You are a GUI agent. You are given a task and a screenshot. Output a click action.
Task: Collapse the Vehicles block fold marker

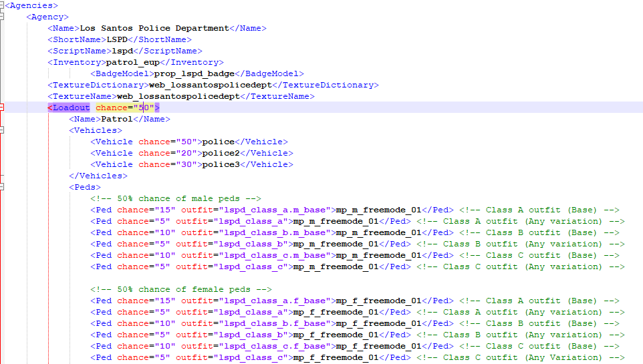[1, 130]
